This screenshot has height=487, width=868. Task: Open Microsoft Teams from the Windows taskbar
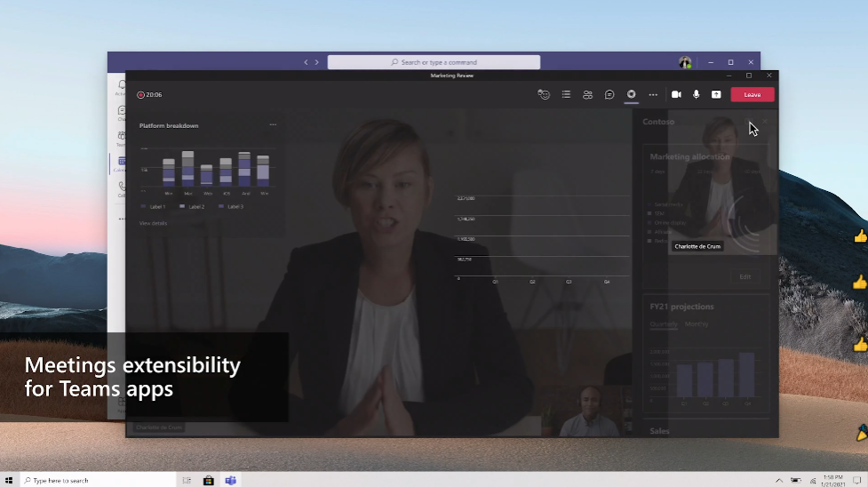click(x=231, y=480)
